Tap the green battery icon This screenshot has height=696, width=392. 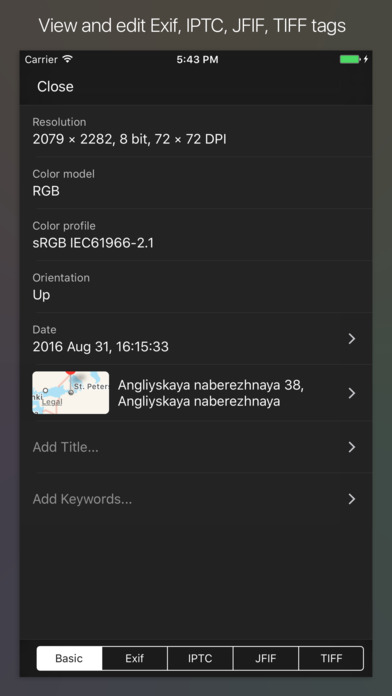[350, 59]
